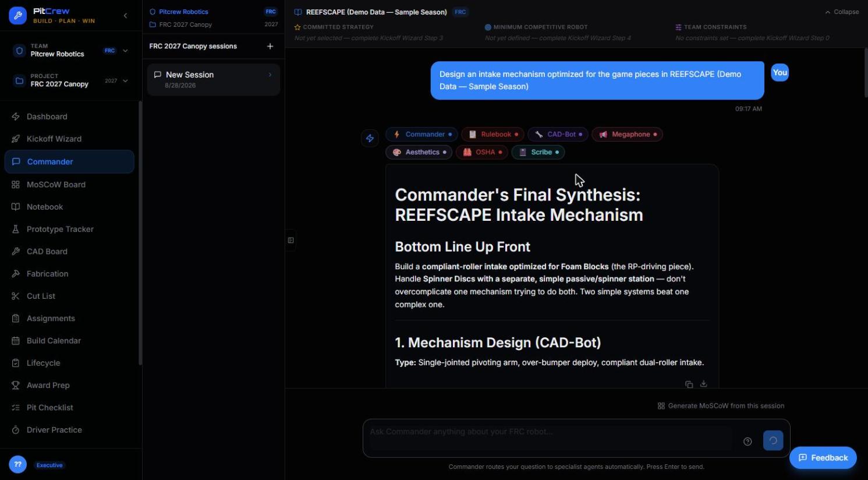Expand the Team Pitcrew Robotics dropdown
This screenshot has height=480, width=868.
coord(125,51)
